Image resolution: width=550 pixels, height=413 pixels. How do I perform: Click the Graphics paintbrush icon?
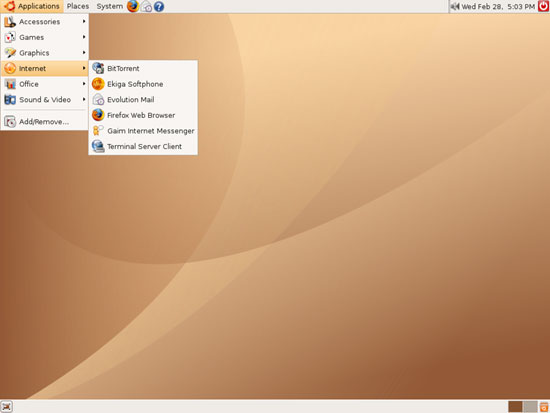[x=10, y=53]
